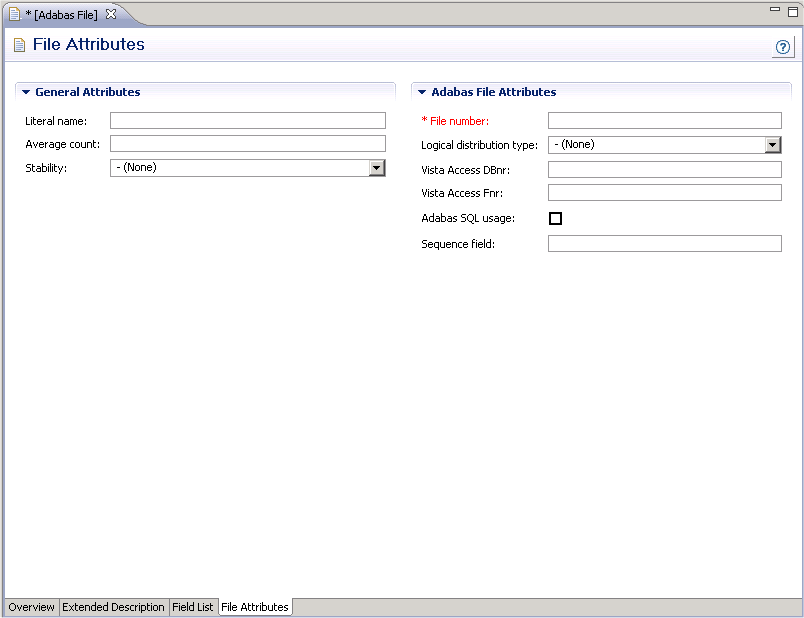Open the Extended Description tab
The height and width of the screenshot is (618, 804).
pos(113,607)
